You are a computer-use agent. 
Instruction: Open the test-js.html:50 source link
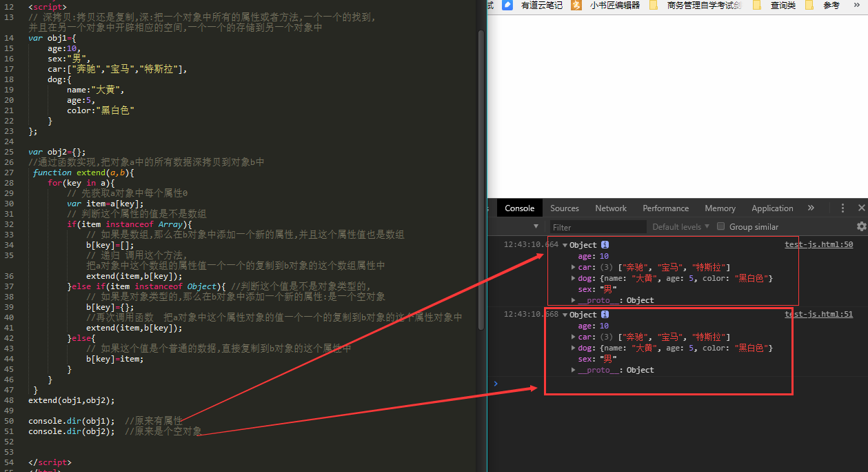pos(818,243)
